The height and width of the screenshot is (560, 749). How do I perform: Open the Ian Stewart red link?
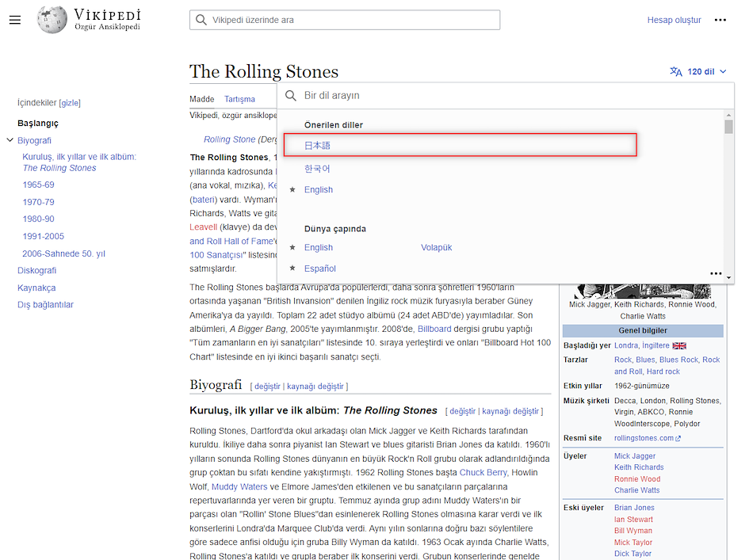tap(633, 520)
